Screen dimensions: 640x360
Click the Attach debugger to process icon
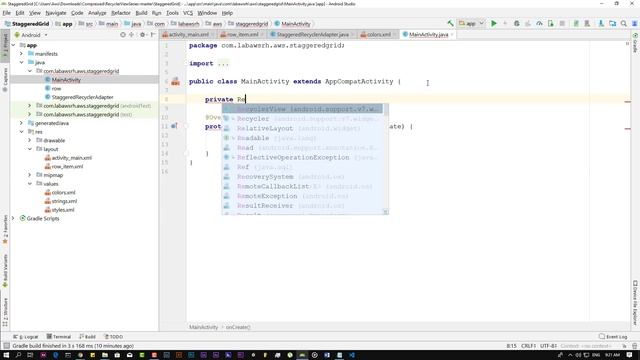point(551,24)
